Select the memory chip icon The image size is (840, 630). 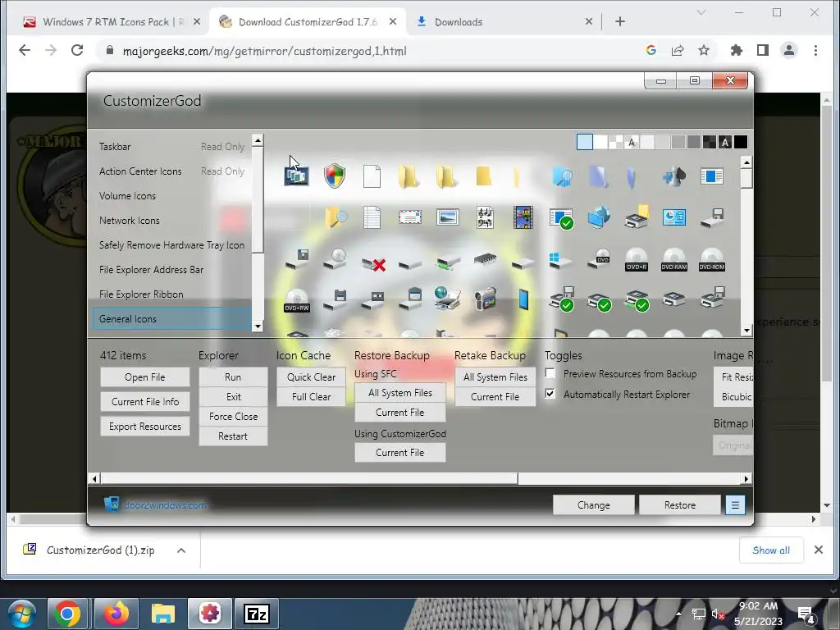[485, 260]
